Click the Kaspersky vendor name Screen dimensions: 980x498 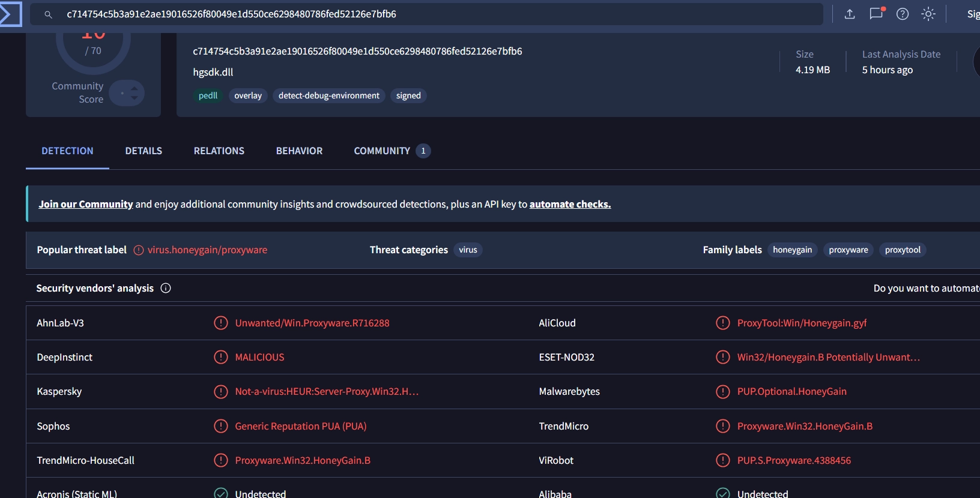click(59, 392)
